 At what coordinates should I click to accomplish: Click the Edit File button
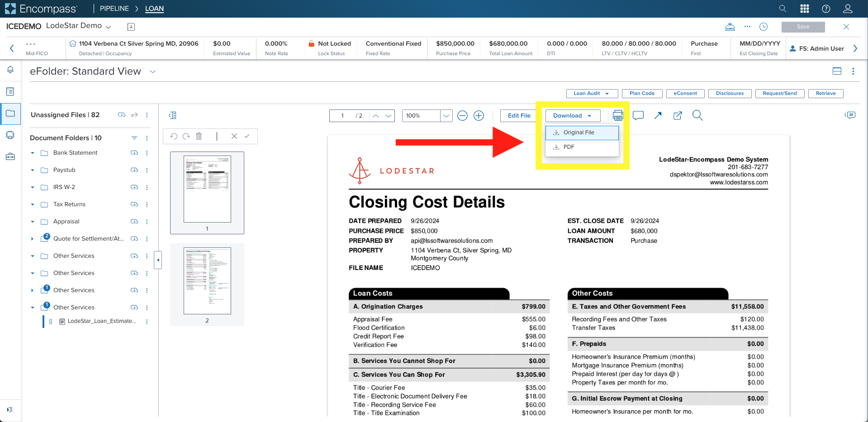pyautogui.click(x=519, y=116)
